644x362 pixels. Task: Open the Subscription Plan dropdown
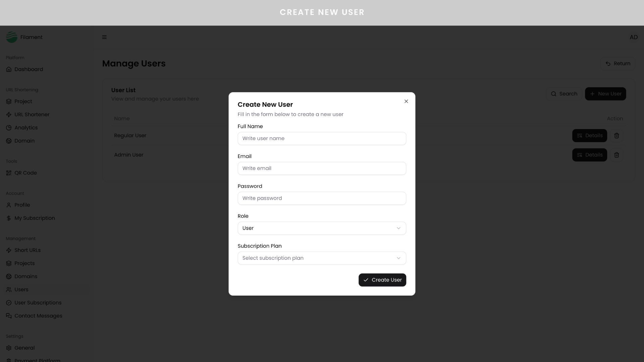(322, 258)
